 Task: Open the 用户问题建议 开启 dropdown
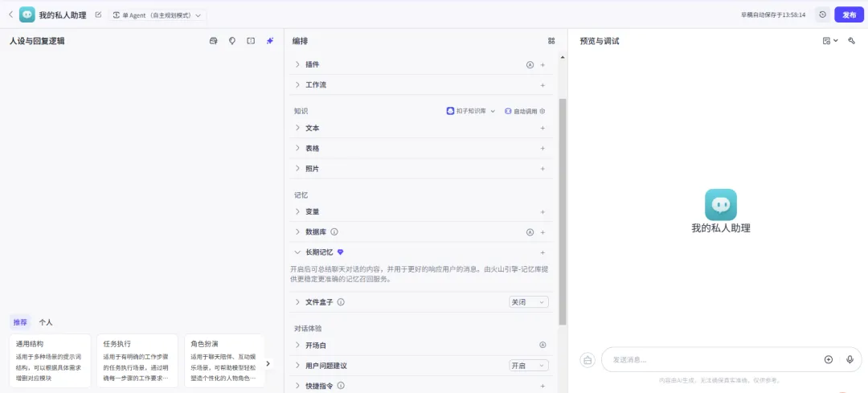tap(529, 366)
